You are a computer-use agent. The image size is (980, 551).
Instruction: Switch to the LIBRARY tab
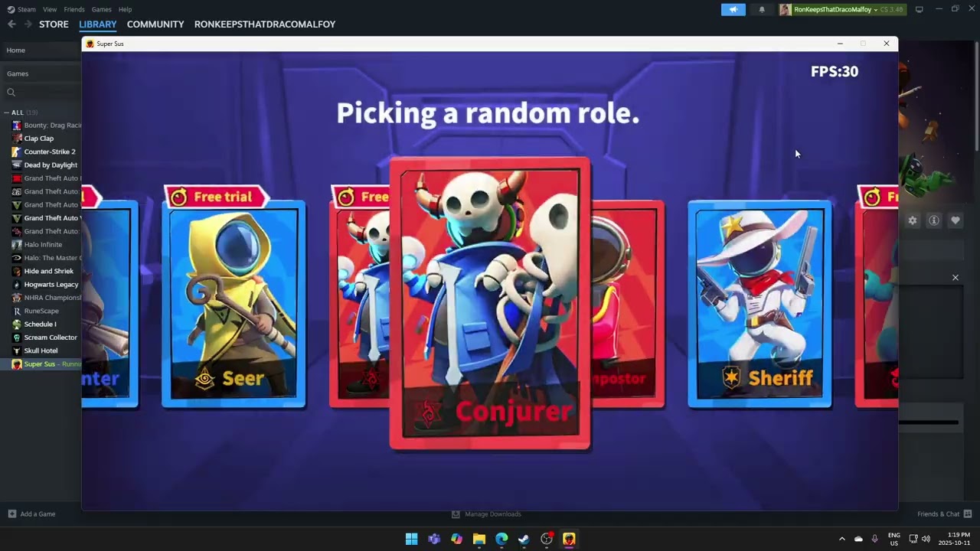[98, 24]
